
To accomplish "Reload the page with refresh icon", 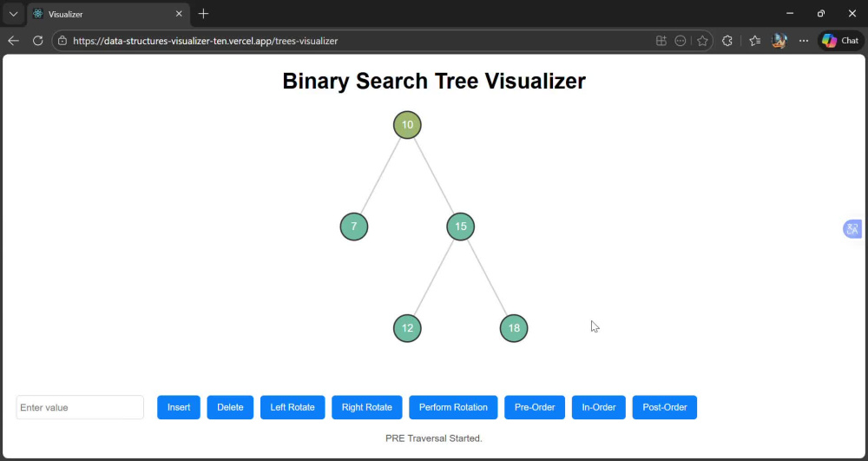I will [37, 41].
